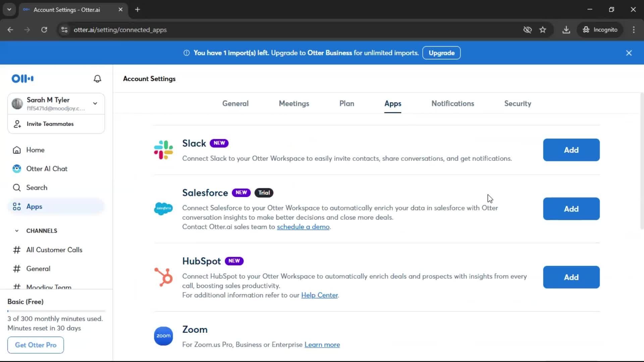The width and height of the screenshot is (644, 362).
Task: Click the HubSpot icon
Action: [x=163, y=277]
